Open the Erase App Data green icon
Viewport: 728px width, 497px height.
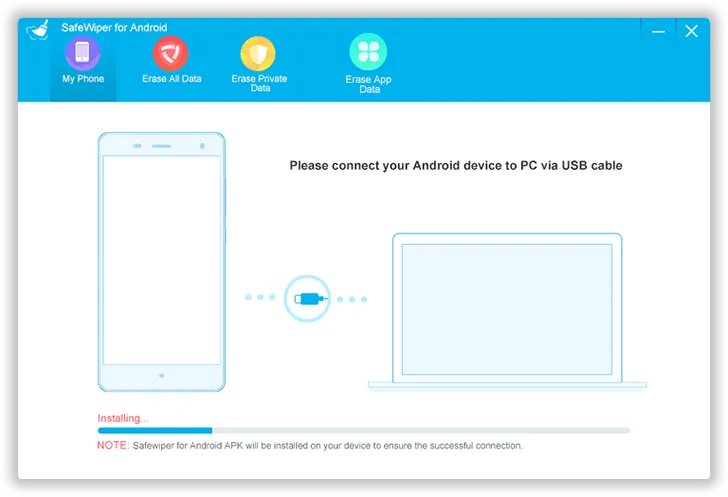368,52
